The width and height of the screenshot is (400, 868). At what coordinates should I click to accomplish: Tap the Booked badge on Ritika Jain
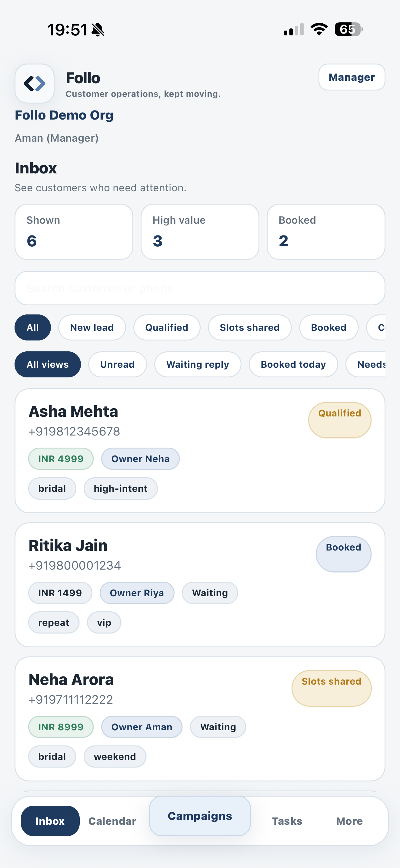pyautogui.click(x=343, y=554)
